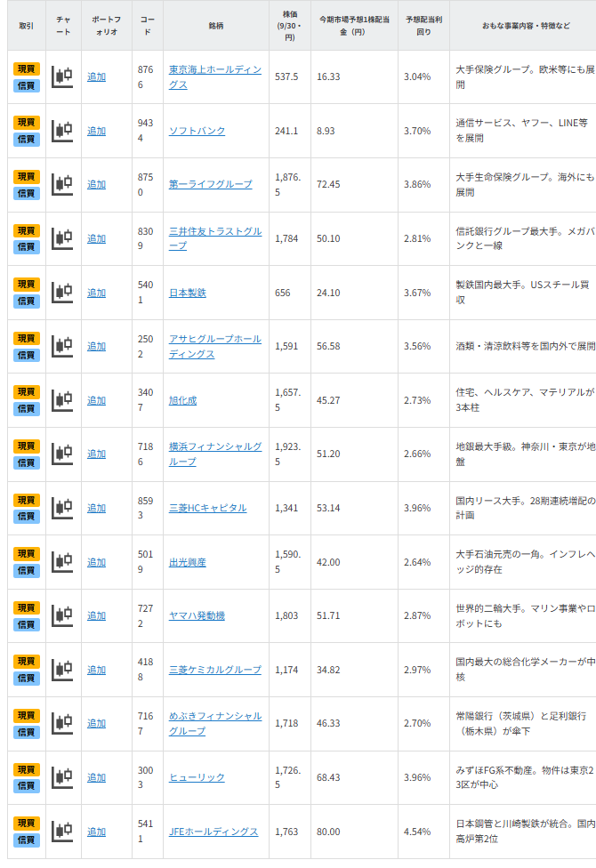Click 現買 button for 旭化成
Viewport: 596px width, 868px height.
click(27, 392)
